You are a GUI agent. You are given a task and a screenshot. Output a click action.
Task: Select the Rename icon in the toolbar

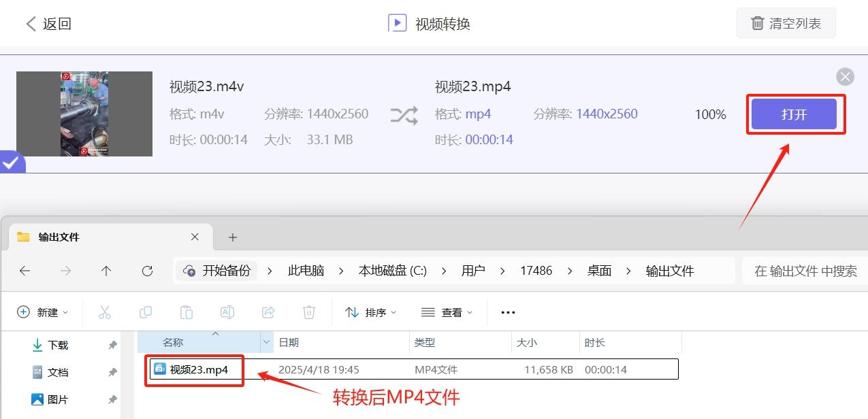pyautogui.click(x=227, y=312)
